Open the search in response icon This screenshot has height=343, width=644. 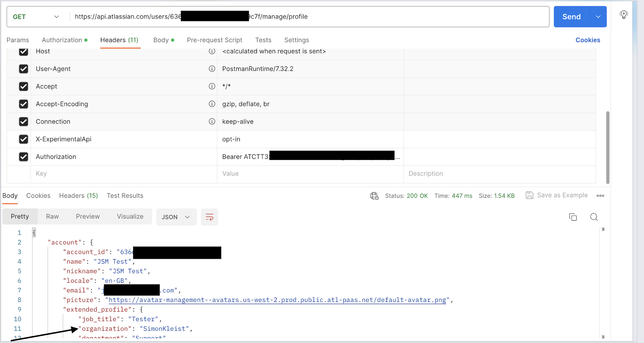pos(594,217)
